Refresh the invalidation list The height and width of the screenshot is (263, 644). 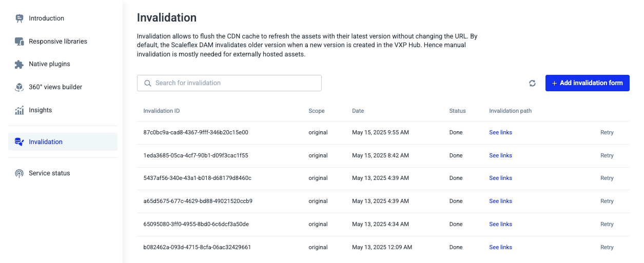coord(532,83)
